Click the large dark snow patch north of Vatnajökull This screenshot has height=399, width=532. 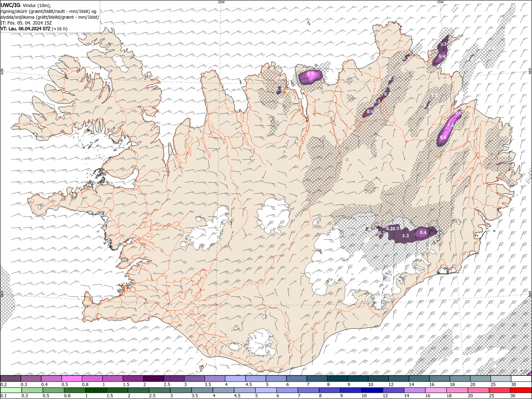click(x=407, y=234)
